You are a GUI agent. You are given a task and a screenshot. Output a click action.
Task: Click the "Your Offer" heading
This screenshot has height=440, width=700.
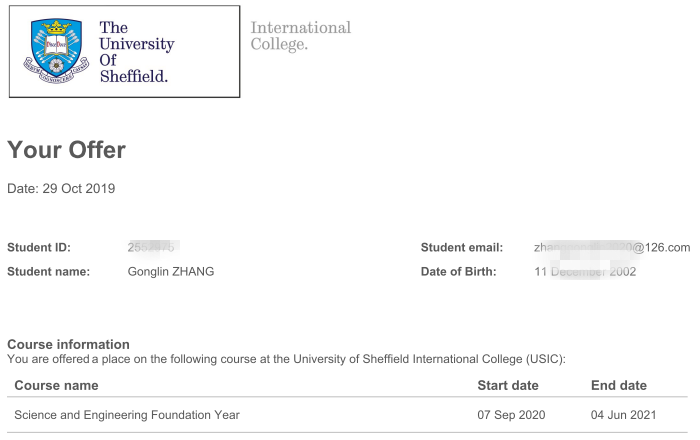[x=66, y=150]
